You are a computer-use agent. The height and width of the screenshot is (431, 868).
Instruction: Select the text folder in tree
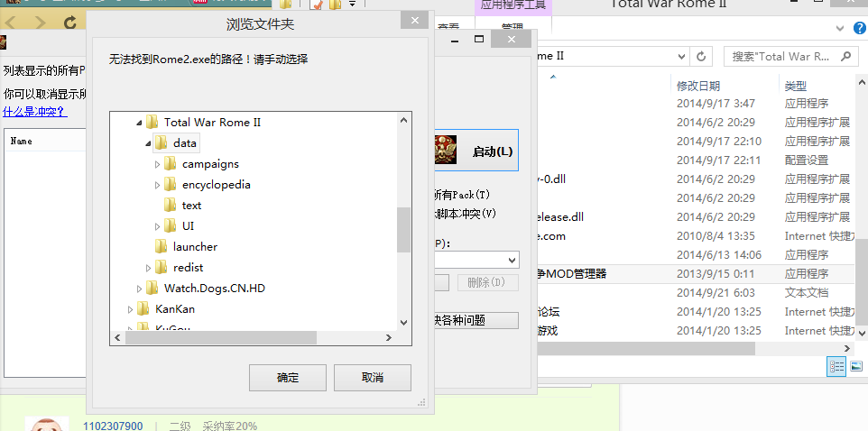tap(191, 206)
